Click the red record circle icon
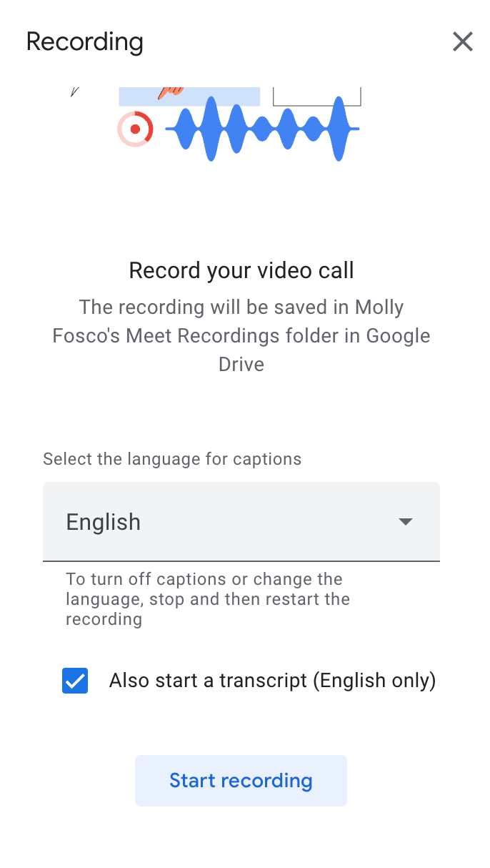 (135, 129)
